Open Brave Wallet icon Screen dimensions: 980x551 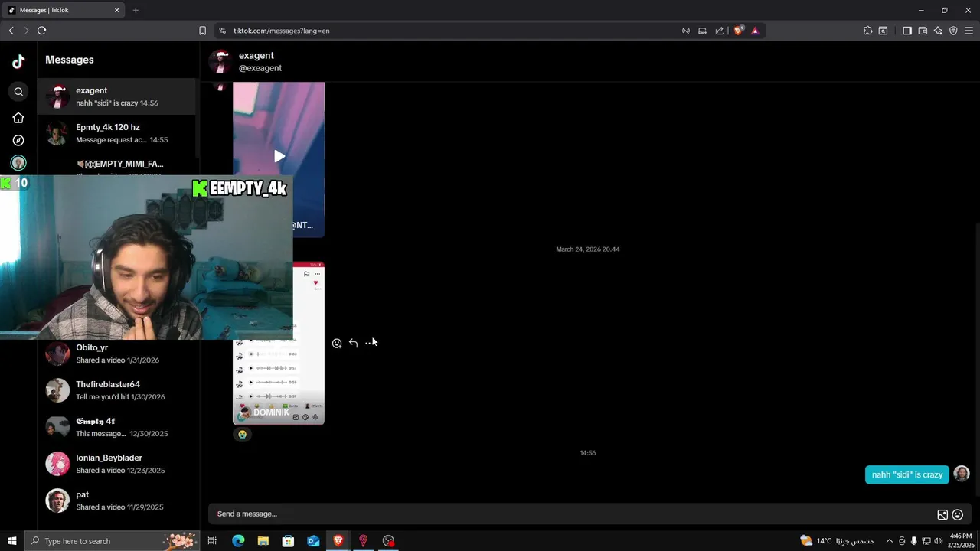[x=923, y=31]
